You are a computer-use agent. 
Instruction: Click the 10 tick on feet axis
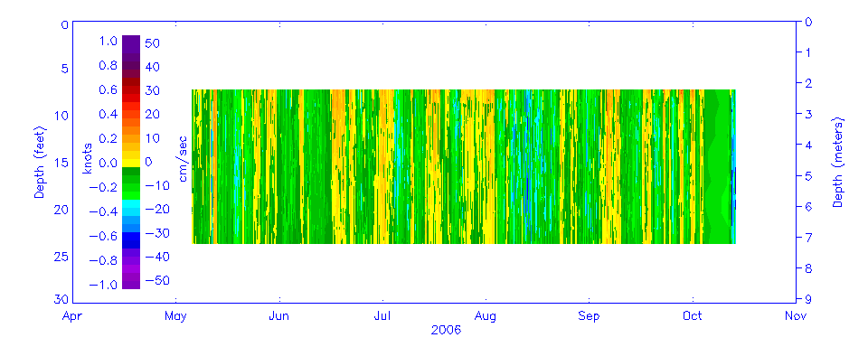tap(61, 116)
